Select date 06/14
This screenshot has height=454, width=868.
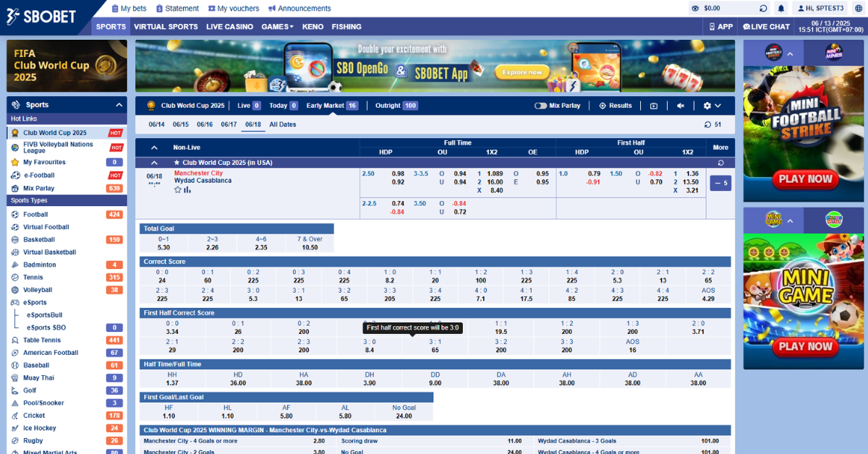pos(157,124)
